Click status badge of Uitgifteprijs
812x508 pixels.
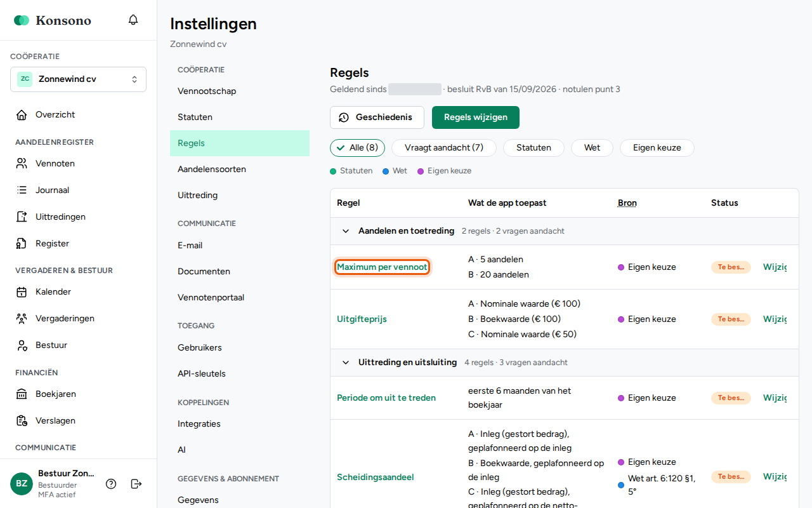pos(731,319)
